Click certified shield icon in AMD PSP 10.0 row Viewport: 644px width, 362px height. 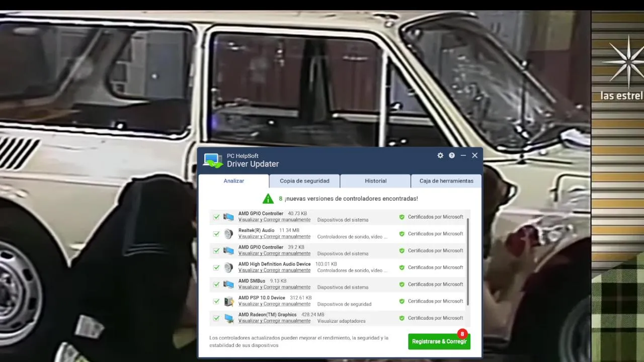click(401, 301)
